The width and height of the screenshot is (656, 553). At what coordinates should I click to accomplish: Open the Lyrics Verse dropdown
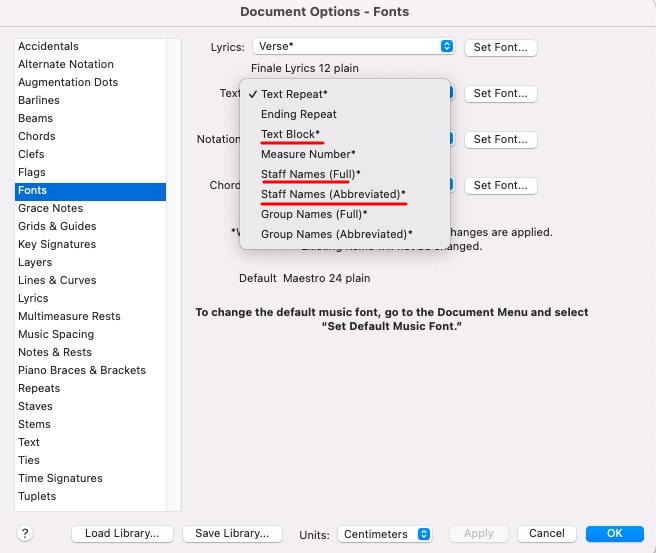pyautogui.click(x=353, y=47)
